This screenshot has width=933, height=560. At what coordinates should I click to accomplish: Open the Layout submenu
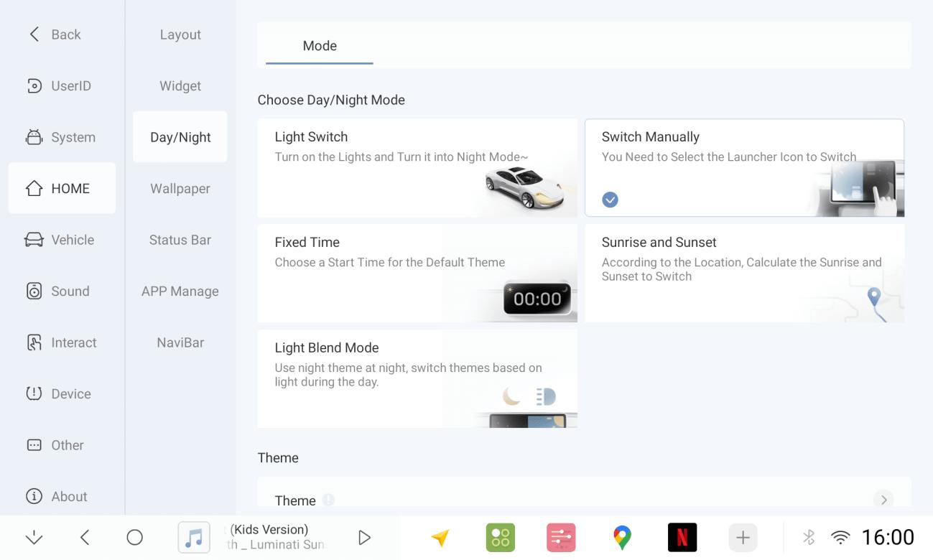pos(180,34)
